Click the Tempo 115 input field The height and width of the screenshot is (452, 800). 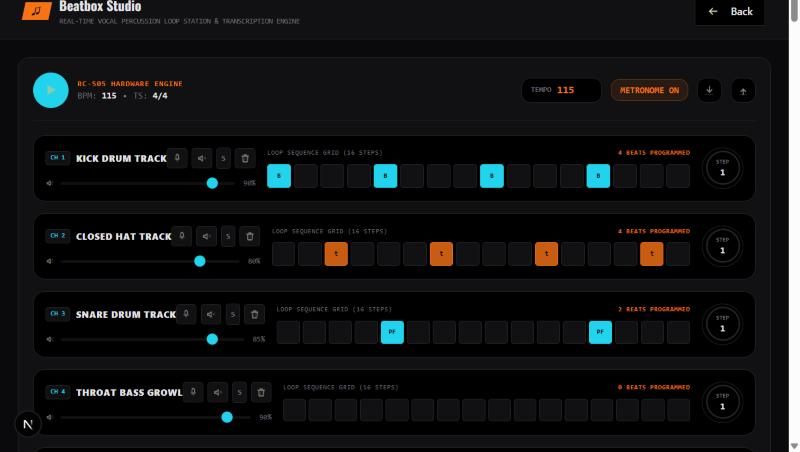tap(561, 90)
